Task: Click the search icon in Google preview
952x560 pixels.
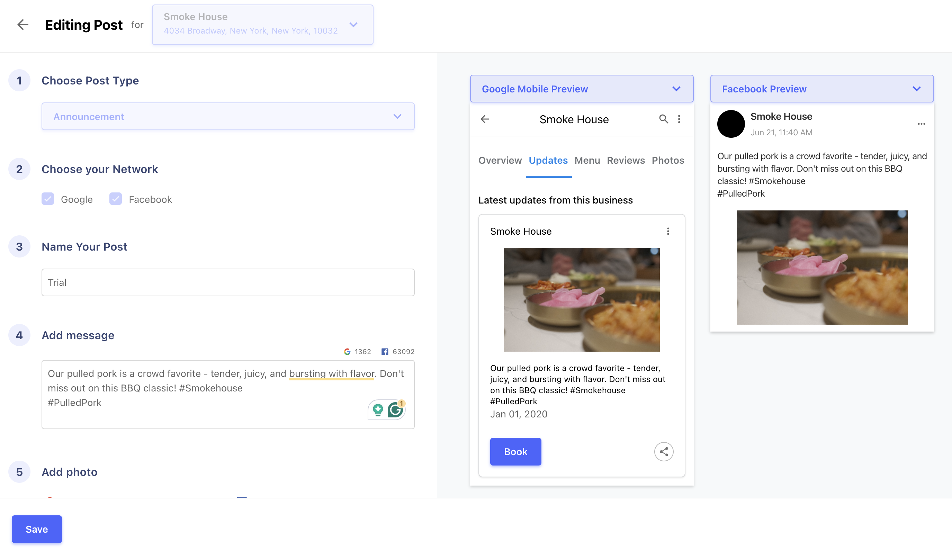Action: (664, 119)
